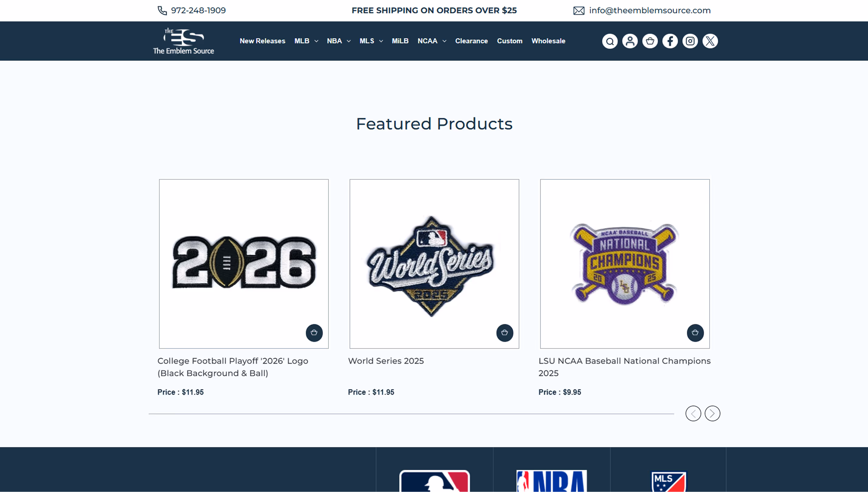The width and height of the screenshot is (868, 492).
Task: Open World Series 2025 product title
Action: (386, 361)
